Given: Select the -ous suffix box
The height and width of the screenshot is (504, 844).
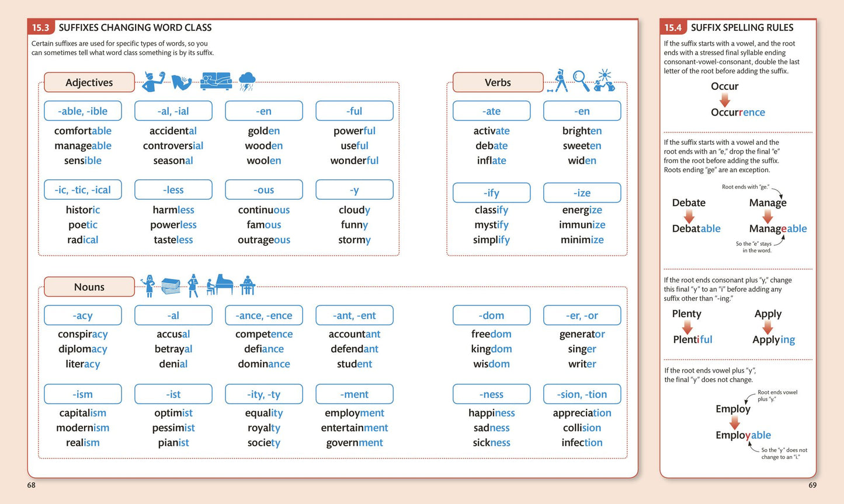Looking at the screenshot, I should click(264, 190).
